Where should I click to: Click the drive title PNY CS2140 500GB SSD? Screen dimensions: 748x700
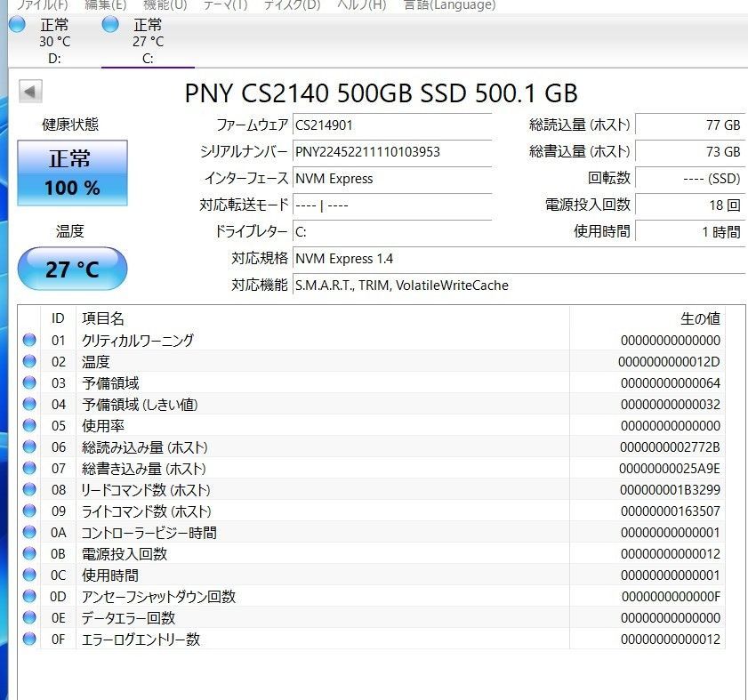coord(381,93)
